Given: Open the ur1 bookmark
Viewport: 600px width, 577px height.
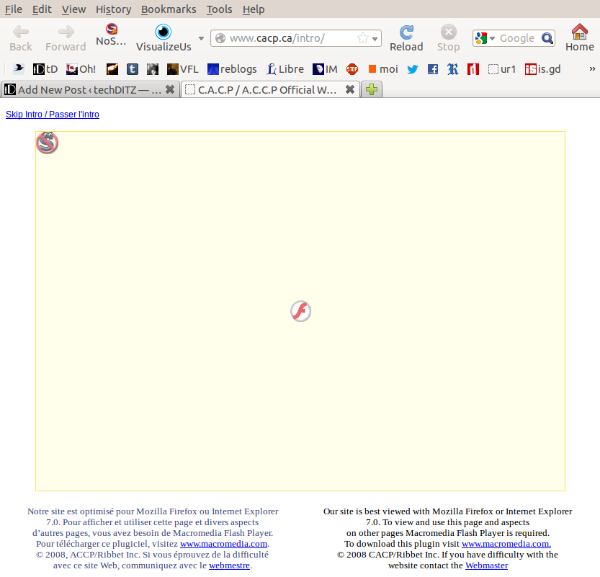Looking at the screenshot, I should click(502, 69).
